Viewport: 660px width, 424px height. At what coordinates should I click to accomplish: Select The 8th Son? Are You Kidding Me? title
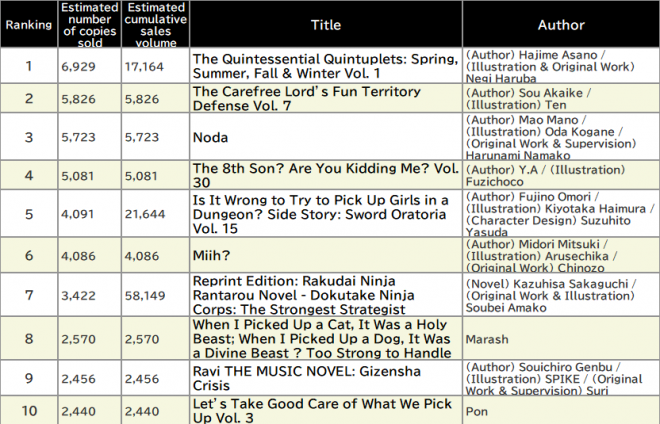pyautogui.click(x=326, y=175)
